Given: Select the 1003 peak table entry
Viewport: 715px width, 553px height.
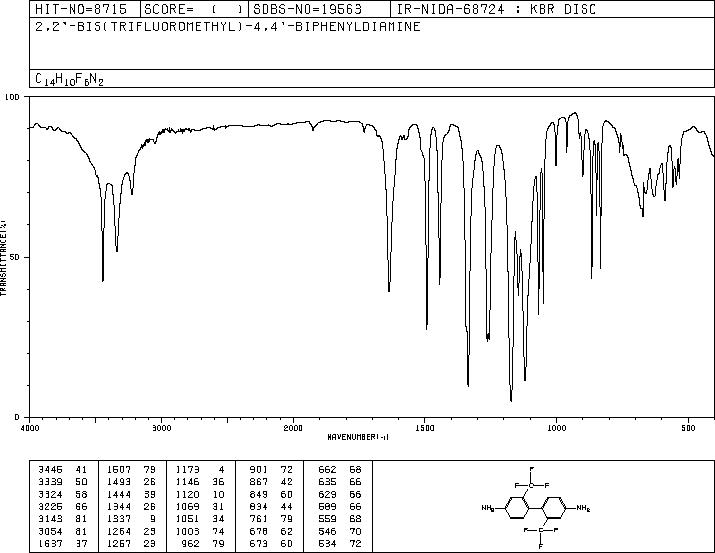Looking at the screenshot, I should (x=200, y=531).
